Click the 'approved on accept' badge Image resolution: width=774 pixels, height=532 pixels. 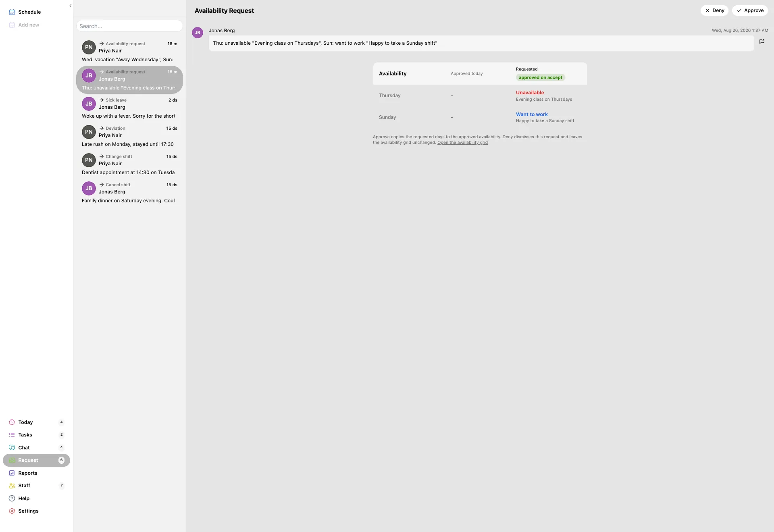click(x=540, y=77)
